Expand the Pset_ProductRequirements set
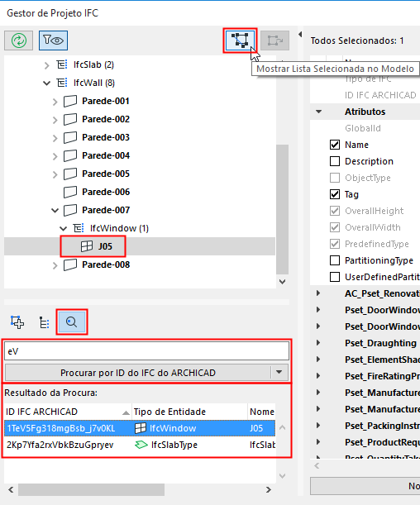 (x=318, y=441)
